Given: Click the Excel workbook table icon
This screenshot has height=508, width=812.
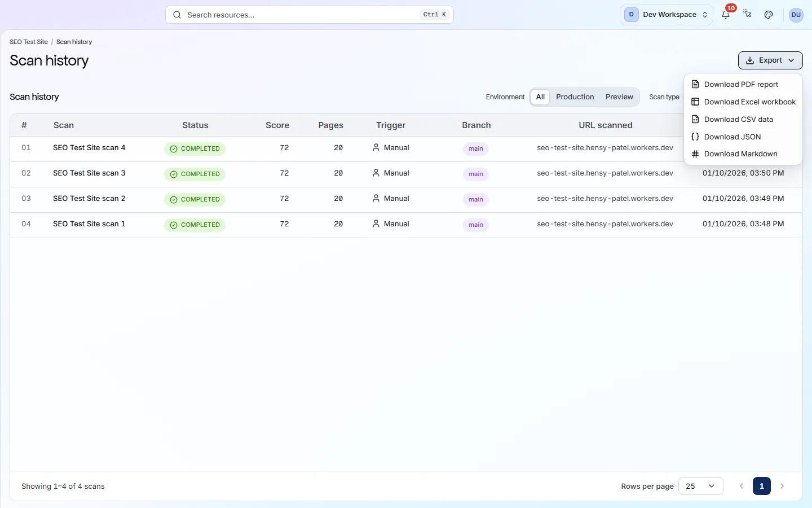Looking at the screenshot, I should click(695, 102).
